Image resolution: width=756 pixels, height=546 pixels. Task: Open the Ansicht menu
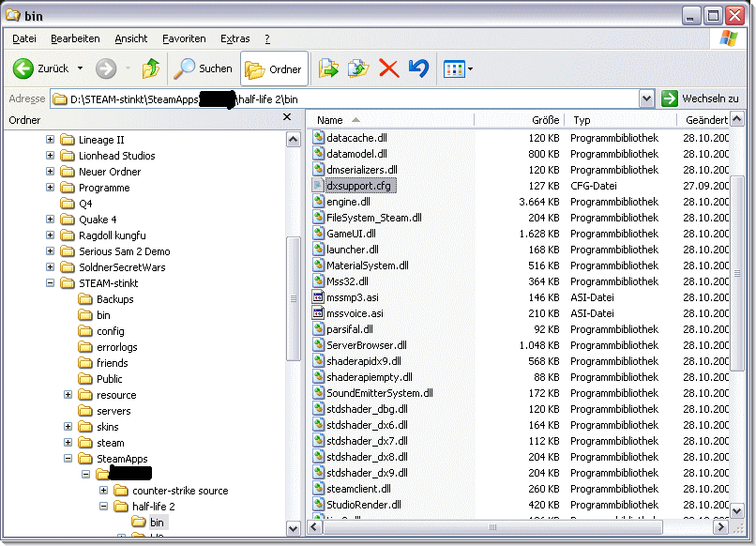pos(131,38)
